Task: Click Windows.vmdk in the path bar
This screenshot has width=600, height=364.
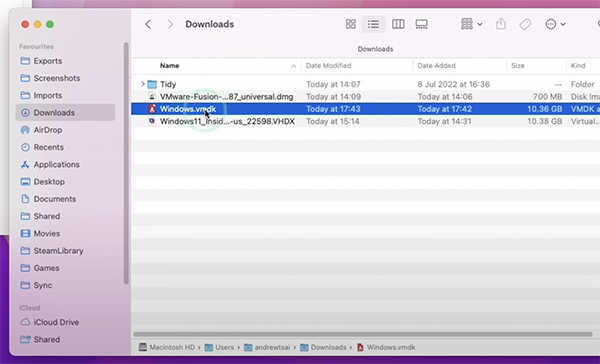Action: click(386, 347)
